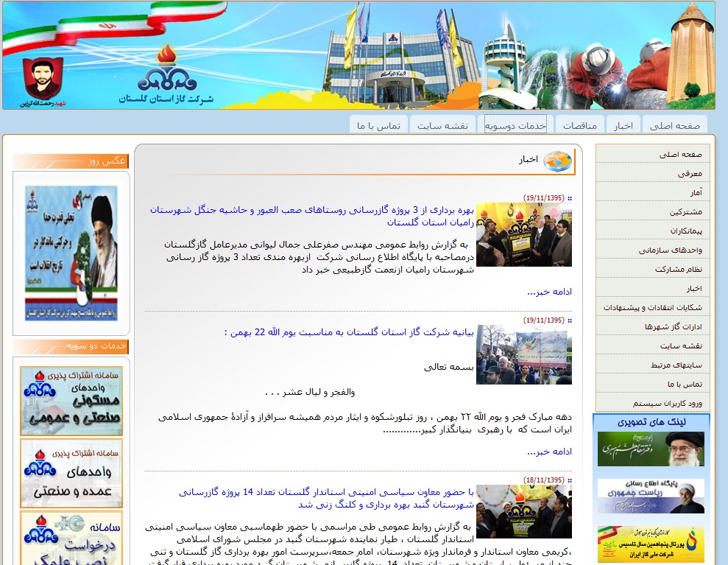This screenshot has width=728, height=565.
Task: Open the مسکونی صنعتی و عمومی subscription banner
Action: coord(71,401)
